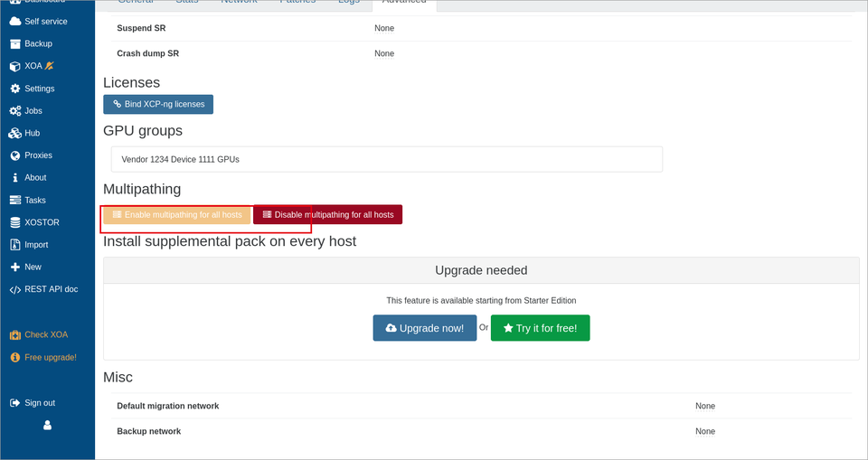Click the REST API doc code icon

pos(15,289)
